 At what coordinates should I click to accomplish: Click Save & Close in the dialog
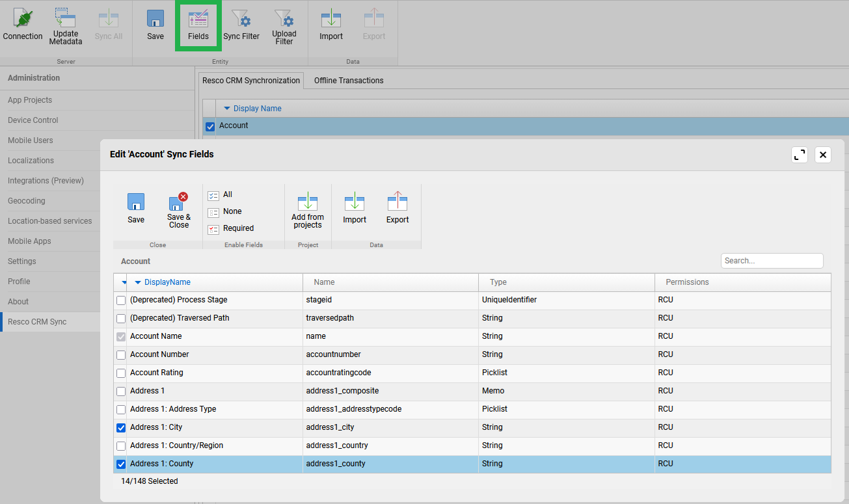click(x=179, y=210)
